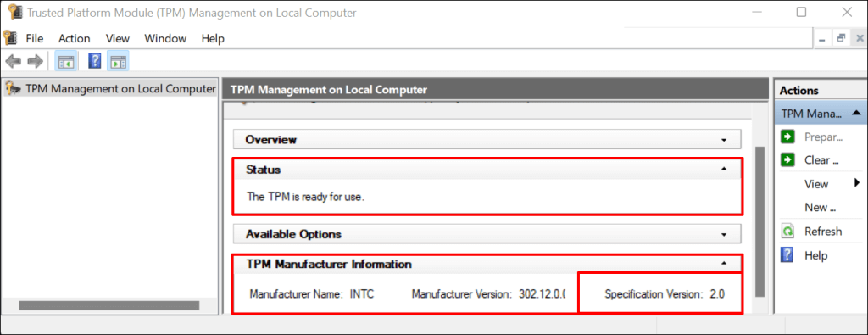Select TPM Management on Local Computer tree node

pyautogui.click(x=110, y=88)
